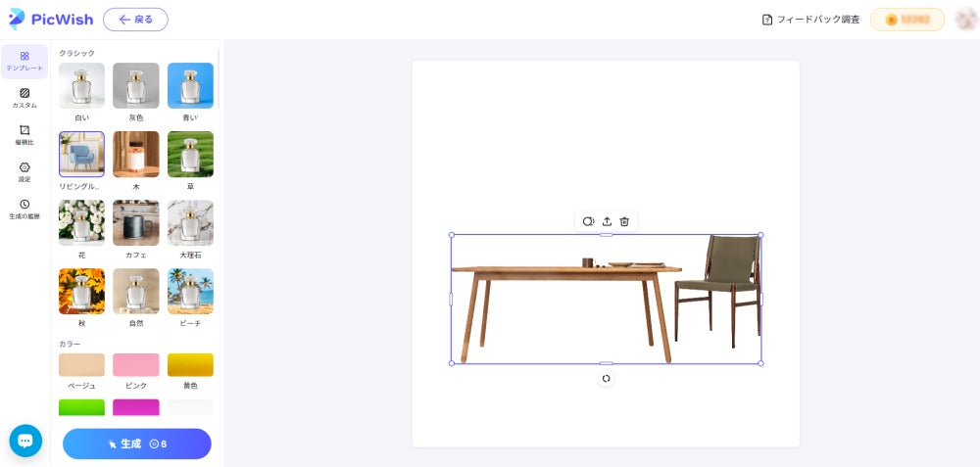Open the 縦横比 aspect ratio panel
Viewport: 980px width, 467px height.
coord(24,135)
